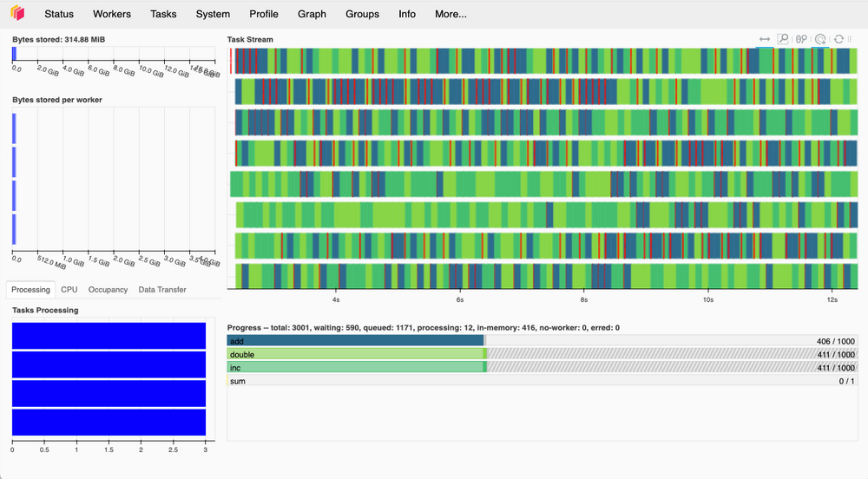Click the add progress bar
This screenshot has height=479, width=868.
(x=355, y=341)
